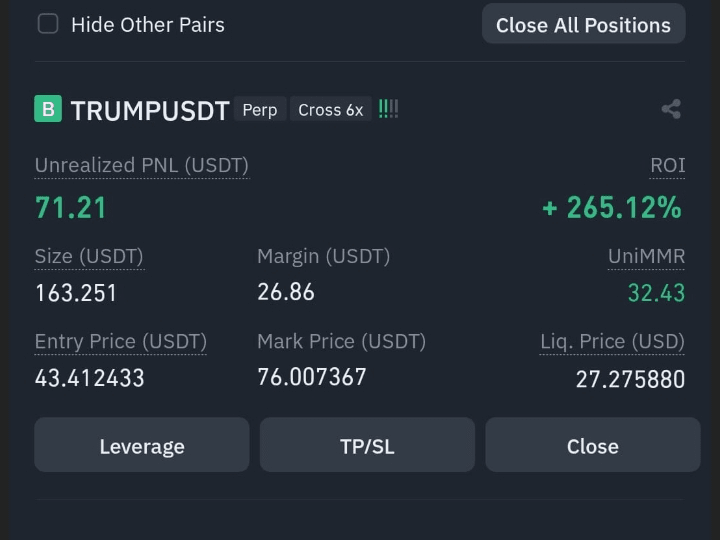
Task: Click the Cross 6x margin mode tag
Action: tap(330, 110)
